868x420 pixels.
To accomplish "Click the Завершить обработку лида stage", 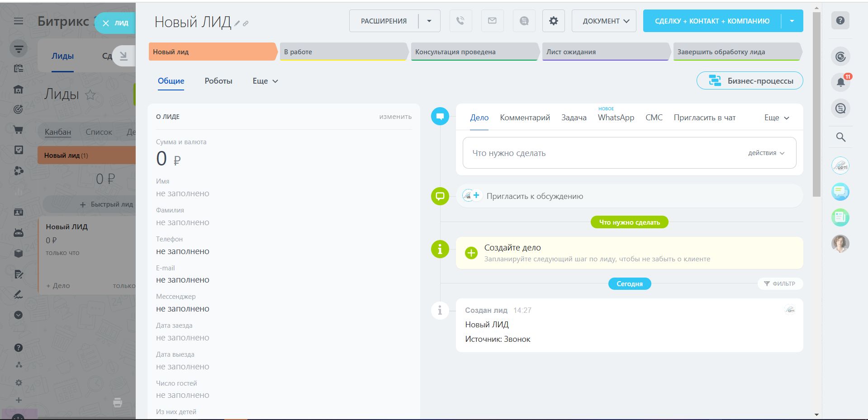I will 737,52.
